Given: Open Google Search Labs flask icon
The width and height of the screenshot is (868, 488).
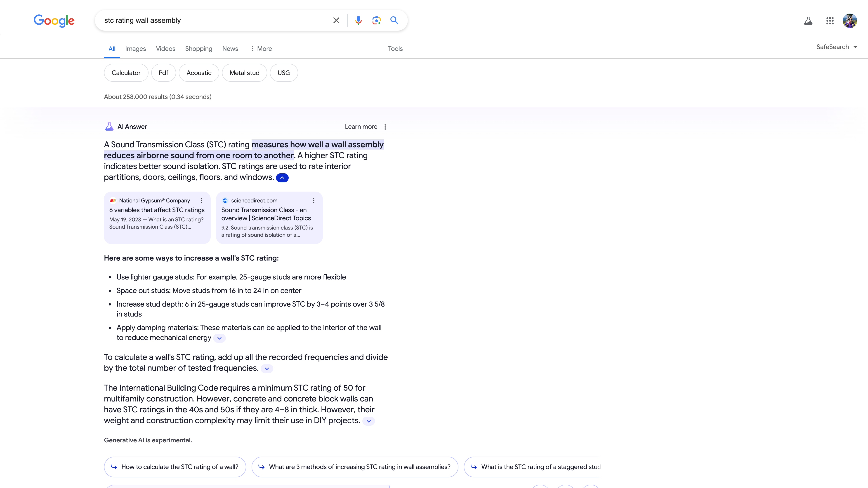Looking at the screenshot, I should pos(808,21).
